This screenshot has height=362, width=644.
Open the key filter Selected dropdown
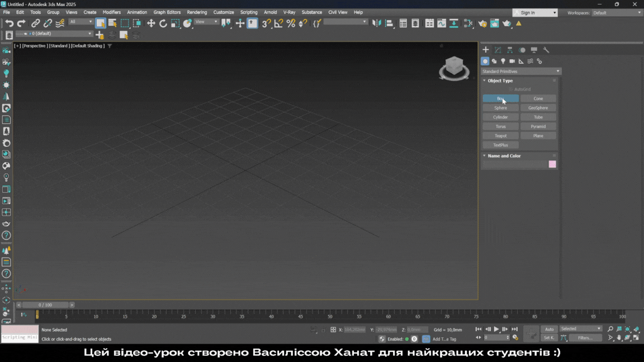click(x=581, y=328)
